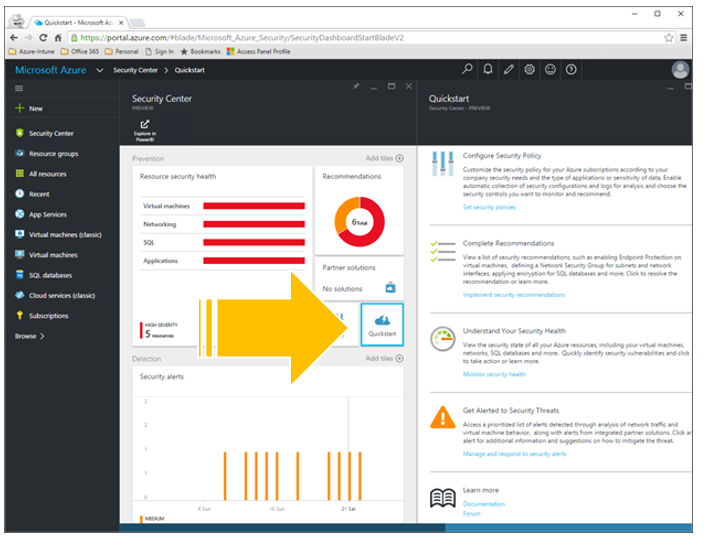Select SQL databases in the sidebar
Viewport: 708px width, 544px height.
pos(50,275)
